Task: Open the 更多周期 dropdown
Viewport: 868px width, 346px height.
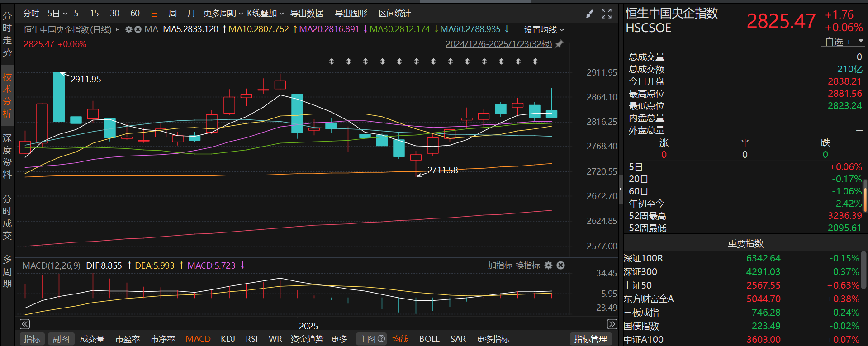Action: 223,14
